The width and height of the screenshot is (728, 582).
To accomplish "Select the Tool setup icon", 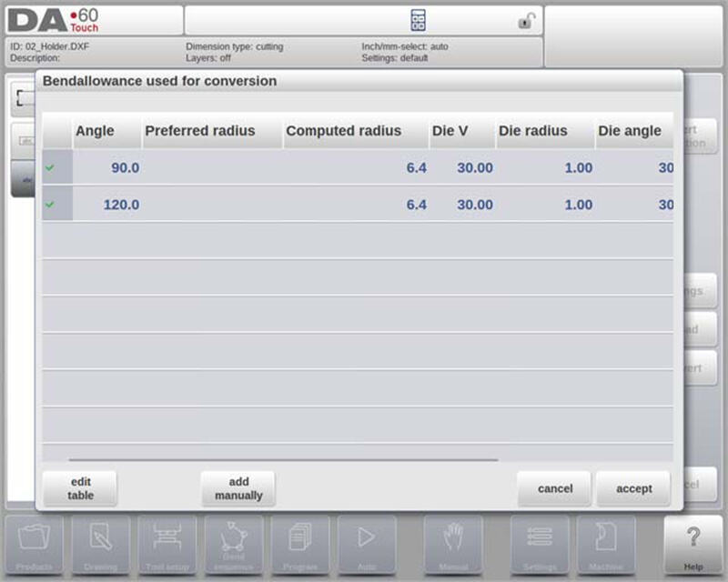I will coord(167,543).
